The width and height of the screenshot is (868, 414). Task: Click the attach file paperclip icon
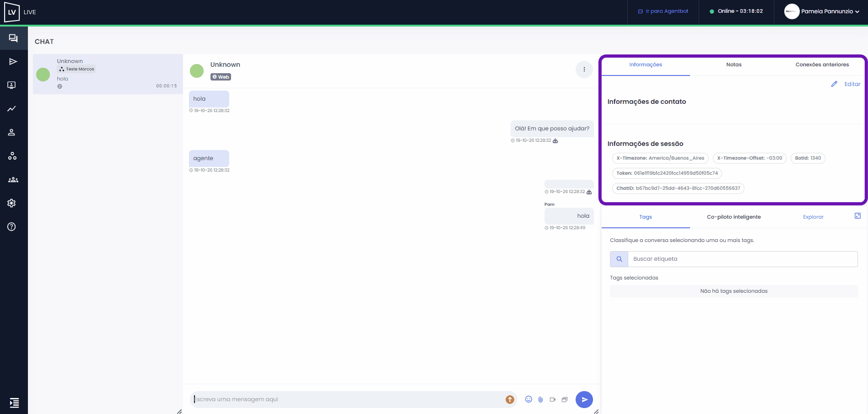tap(540, 399)
